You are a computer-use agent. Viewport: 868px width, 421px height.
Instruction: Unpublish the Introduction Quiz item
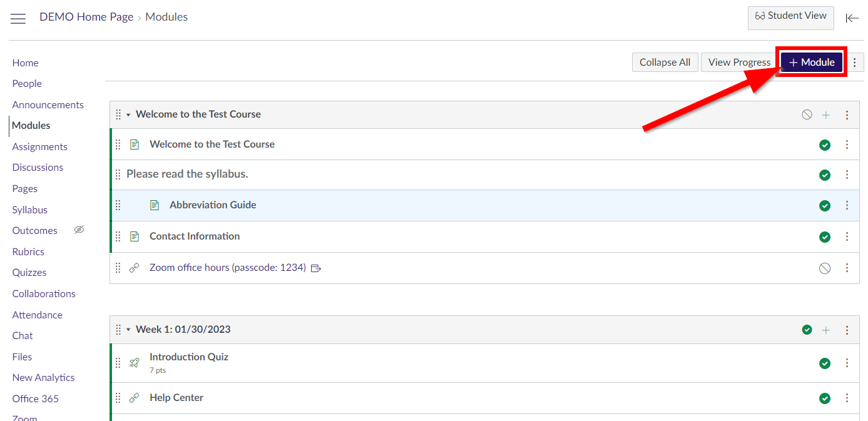825,363
